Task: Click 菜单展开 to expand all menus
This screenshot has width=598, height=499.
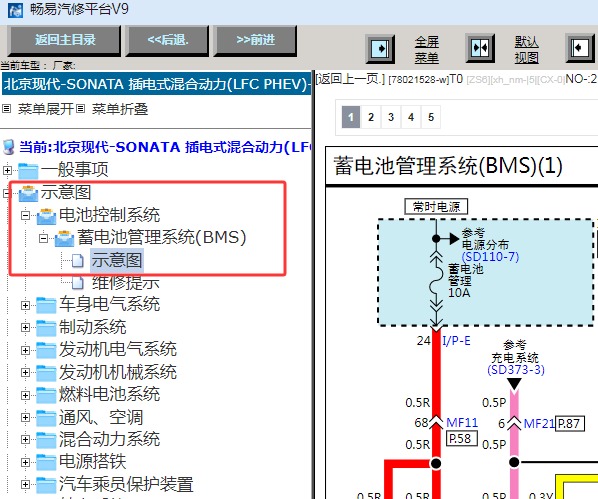Action: [45, 109]
